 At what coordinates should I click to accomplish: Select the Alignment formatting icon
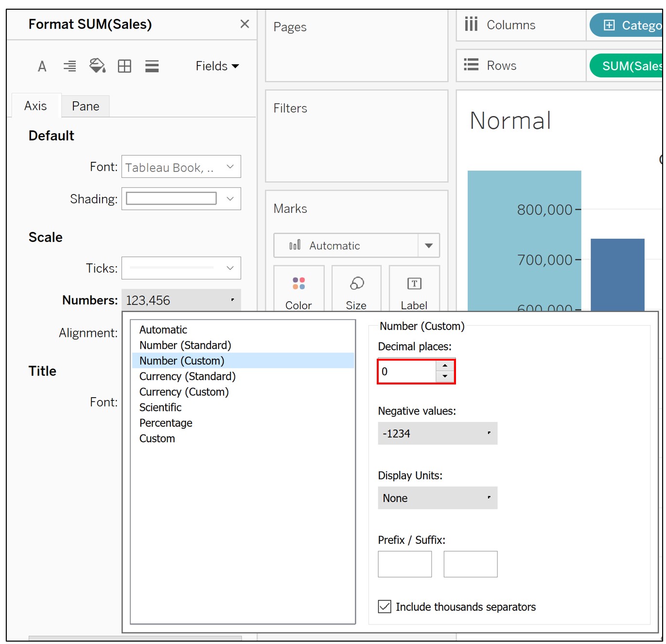pos(70,66)
